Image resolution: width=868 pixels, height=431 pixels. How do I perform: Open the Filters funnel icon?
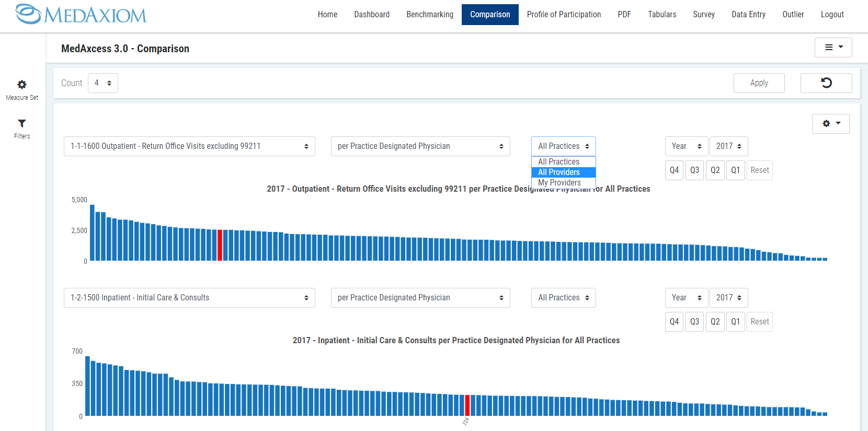pyautogui.click(x=22, y=124)
